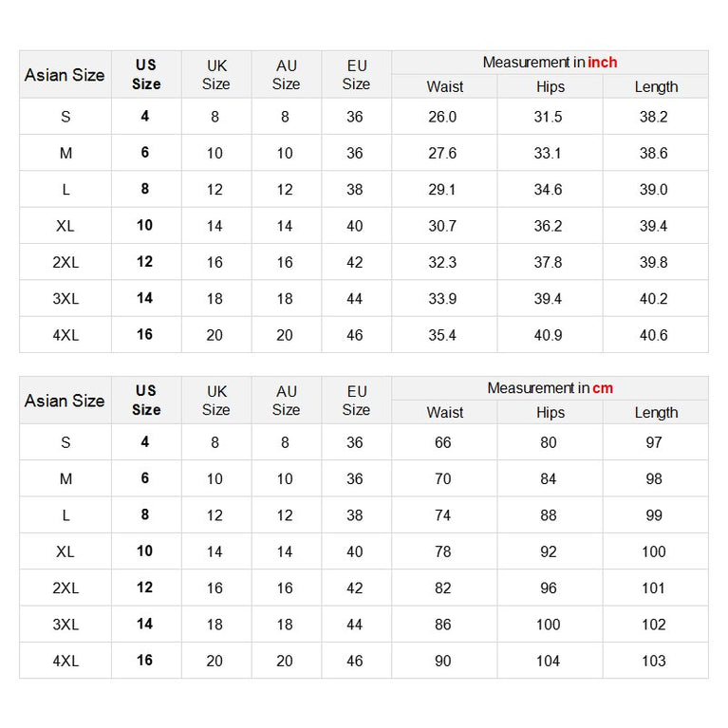Select the 86 waist cm cell

(x=443, y=625)
